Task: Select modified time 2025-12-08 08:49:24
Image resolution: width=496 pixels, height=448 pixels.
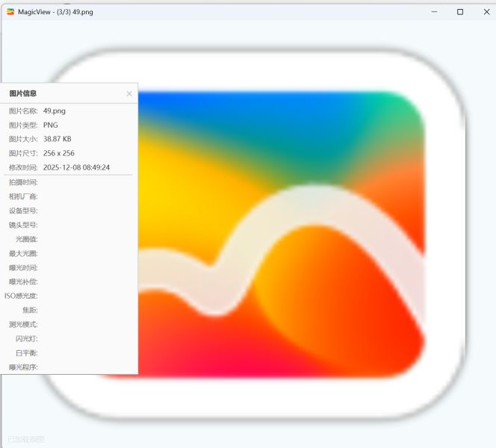Action: (x=76, y=167)
